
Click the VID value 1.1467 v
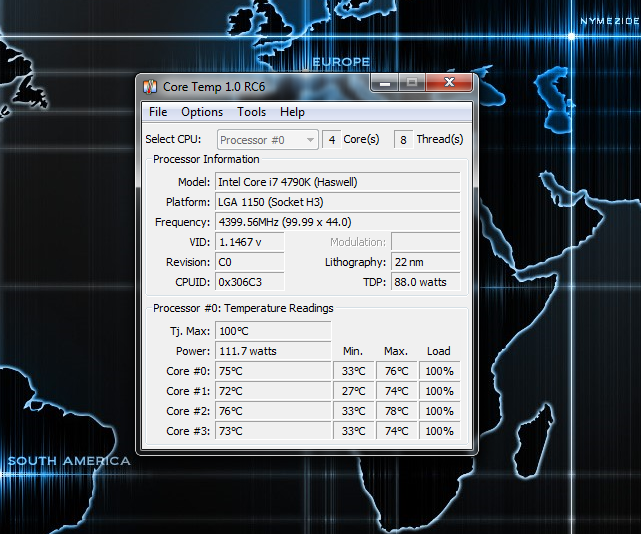(250, 242)
